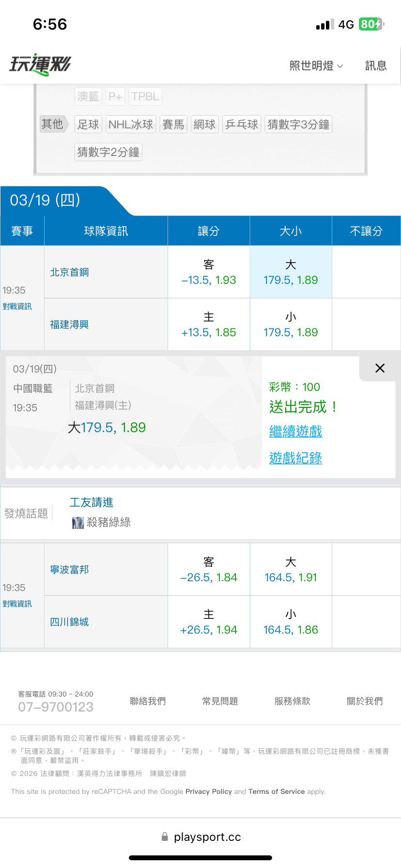Pick 北京首鋼 客 -13.5 spread

(209, 272)
